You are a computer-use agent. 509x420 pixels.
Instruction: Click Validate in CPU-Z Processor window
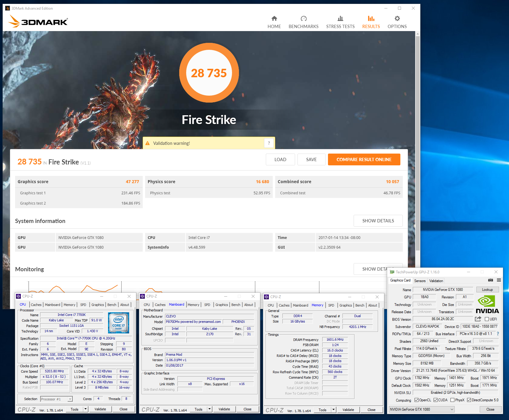pos(100,409)
